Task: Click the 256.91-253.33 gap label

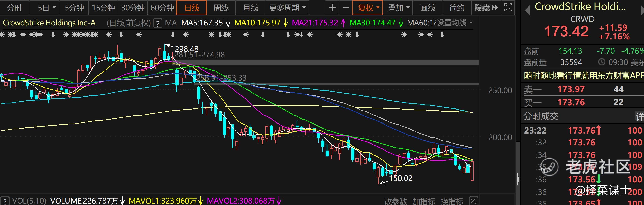Action: point(221,78)
